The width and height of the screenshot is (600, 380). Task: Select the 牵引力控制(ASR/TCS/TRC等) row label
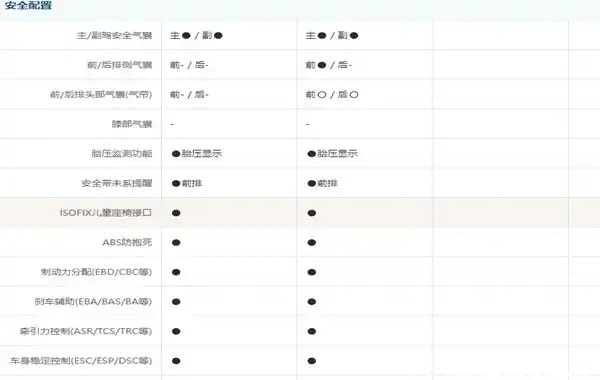point(86,331)
